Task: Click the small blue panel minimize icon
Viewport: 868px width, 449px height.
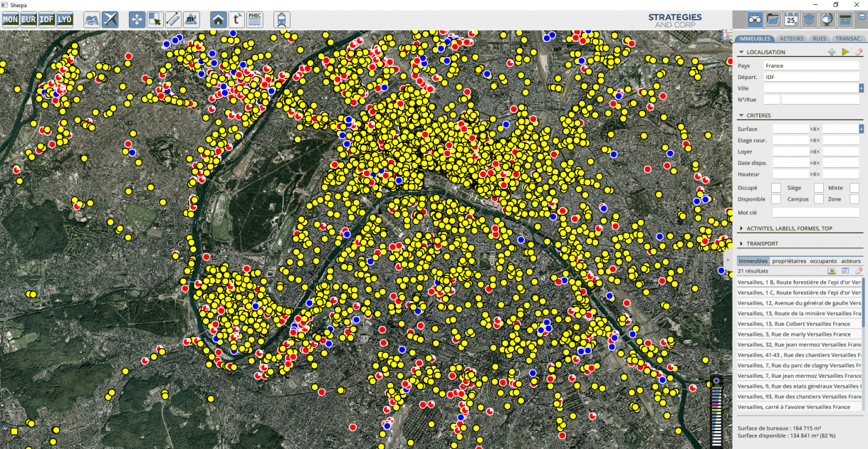Action: tap(861, 16)
